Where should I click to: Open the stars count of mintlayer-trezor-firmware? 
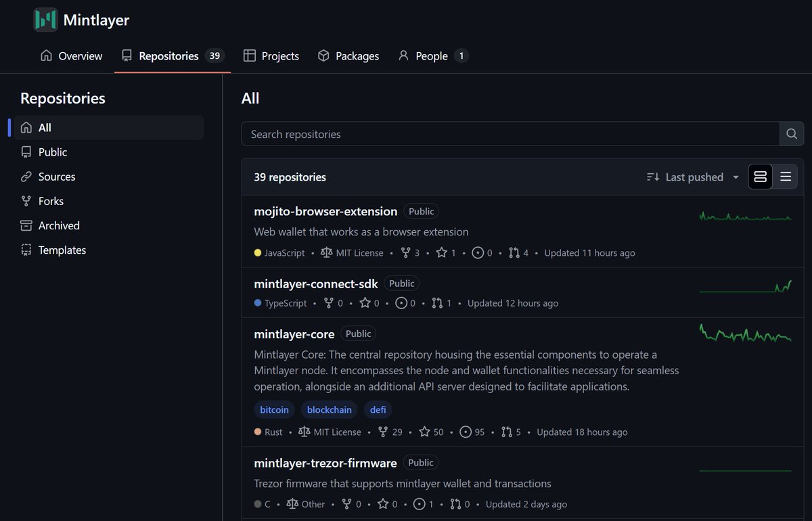pos(388,504)
